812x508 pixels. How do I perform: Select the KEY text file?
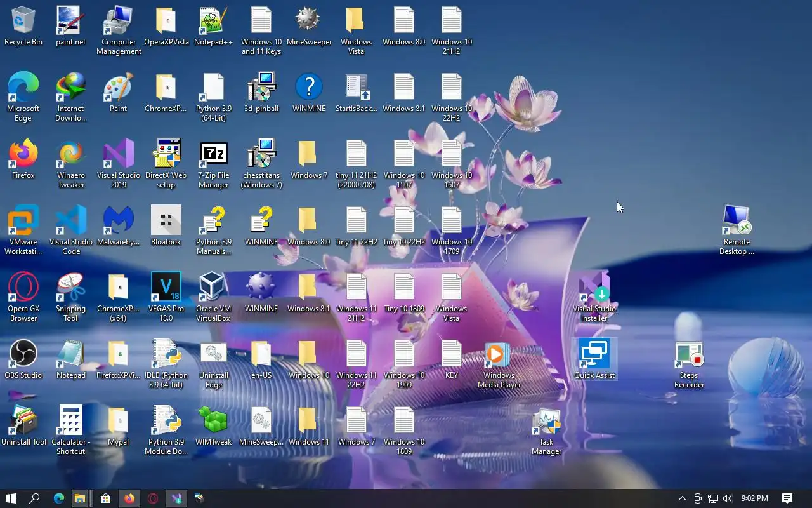coord(452,359)
